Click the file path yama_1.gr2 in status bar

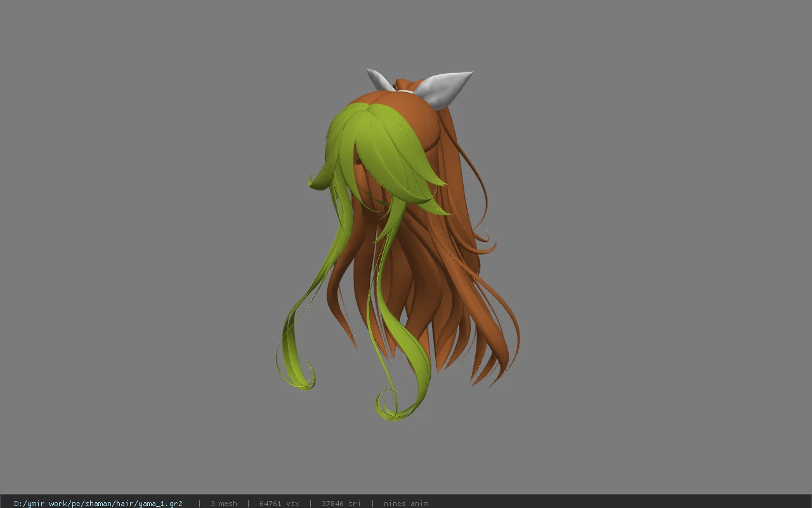98,504
